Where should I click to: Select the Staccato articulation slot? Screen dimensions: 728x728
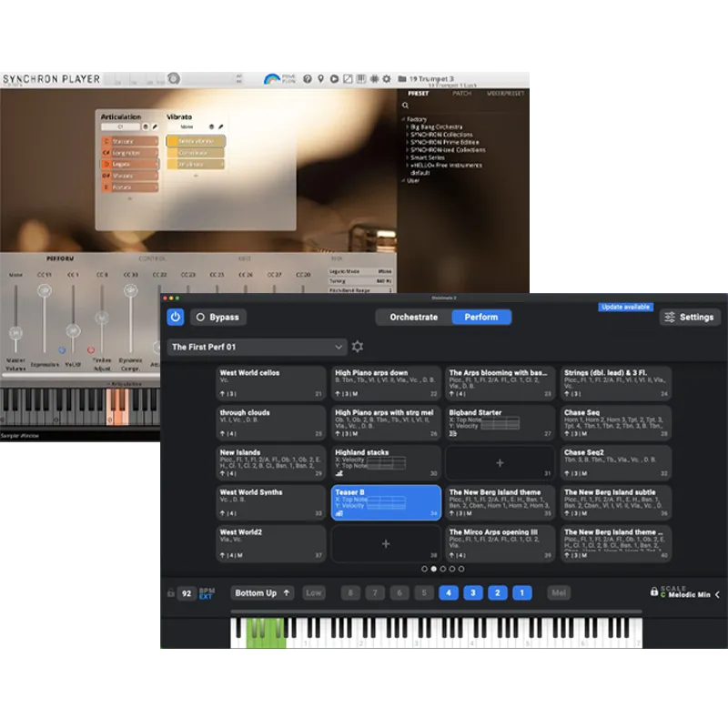pos(129,141)
